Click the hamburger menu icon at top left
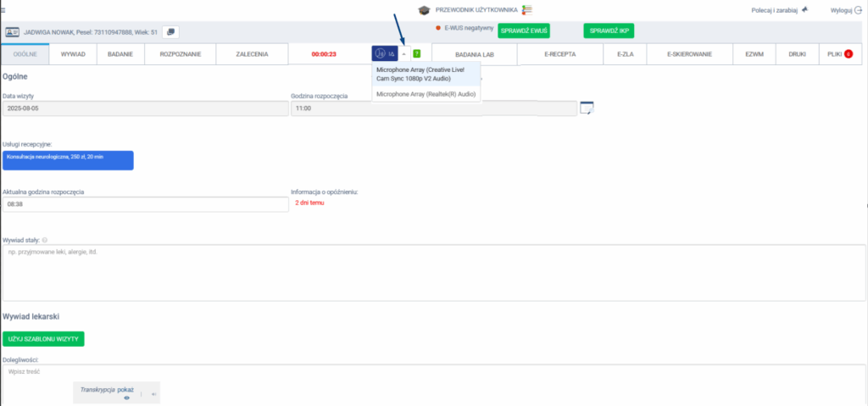 point(4,5)
